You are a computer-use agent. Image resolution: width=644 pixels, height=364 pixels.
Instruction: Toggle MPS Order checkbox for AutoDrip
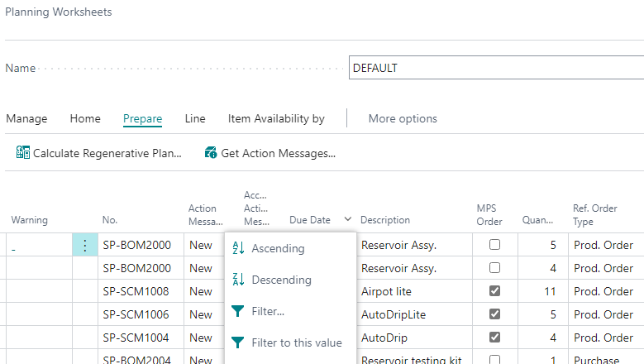tap(494, 338)
